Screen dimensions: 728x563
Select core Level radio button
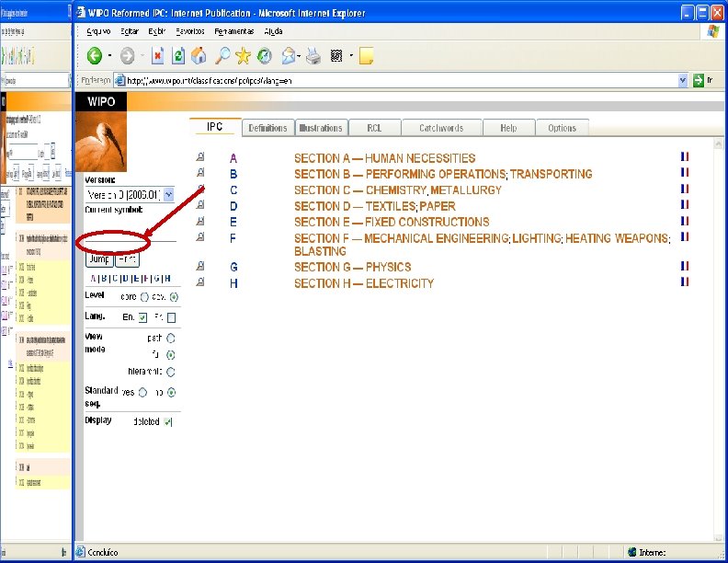[144, 297]
